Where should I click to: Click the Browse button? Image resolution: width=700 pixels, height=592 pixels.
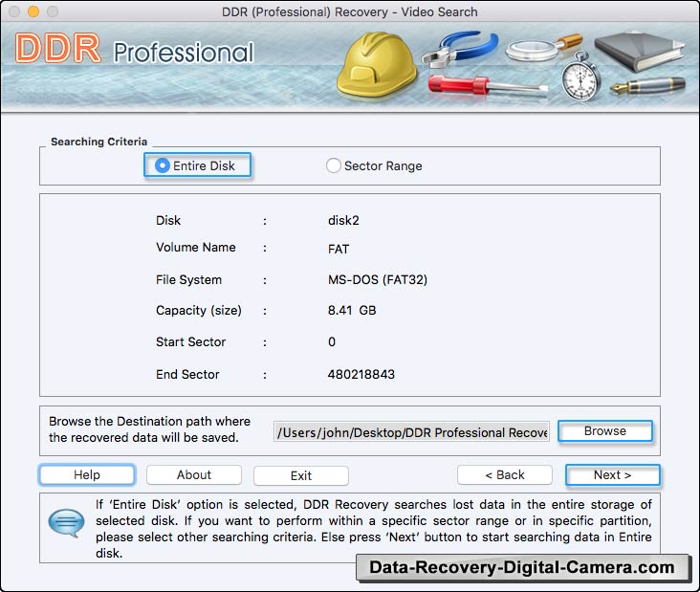[605, 431]
